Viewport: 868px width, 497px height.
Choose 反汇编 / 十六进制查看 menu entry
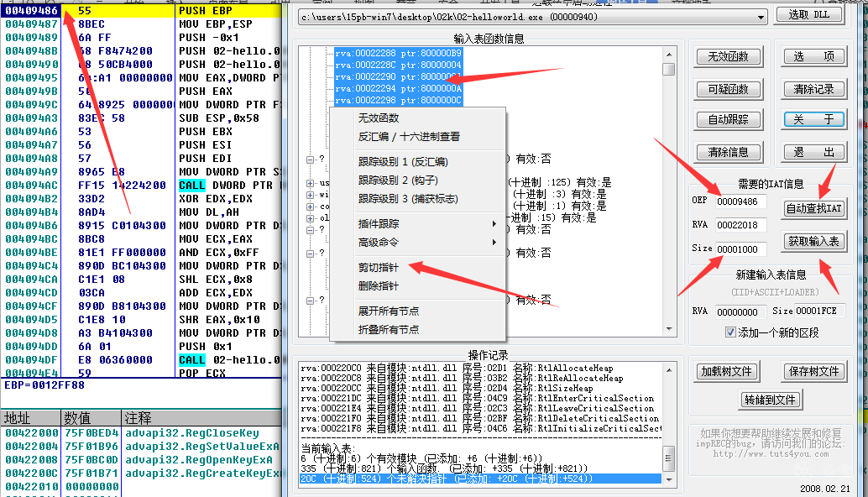[417, 137]
